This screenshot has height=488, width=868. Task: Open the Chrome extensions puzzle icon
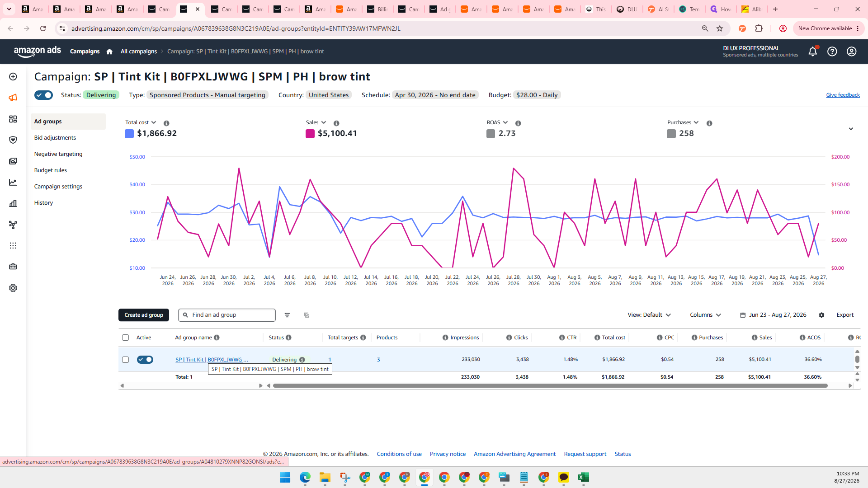pos(759,28)
